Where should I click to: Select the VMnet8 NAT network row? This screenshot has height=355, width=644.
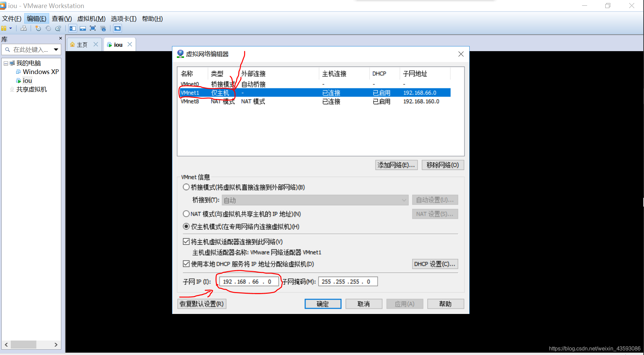click(x=314, y=101)
